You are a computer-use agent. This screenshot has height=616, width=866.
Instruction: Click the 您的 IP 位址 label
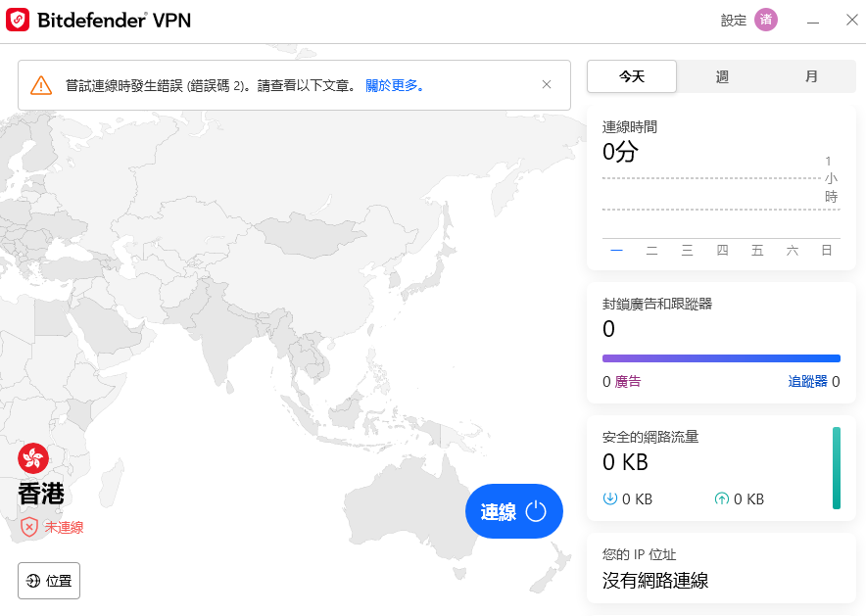coord(639,554)
